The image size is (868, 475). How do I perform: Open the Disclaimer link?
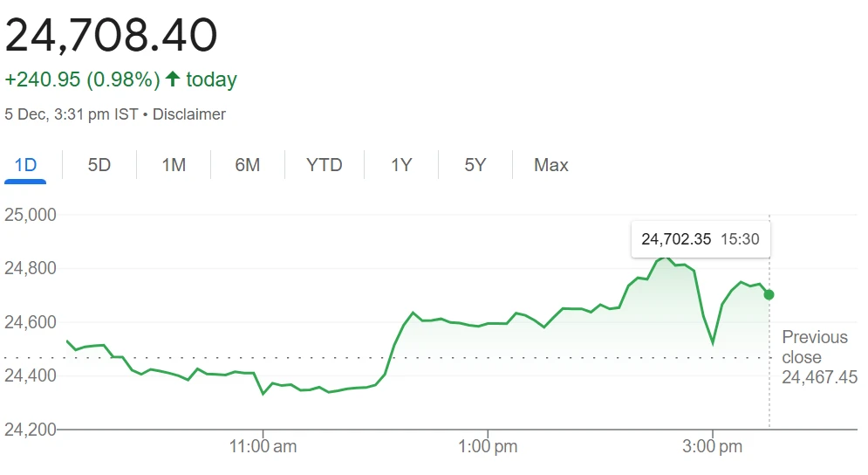(x=189, y=114)
